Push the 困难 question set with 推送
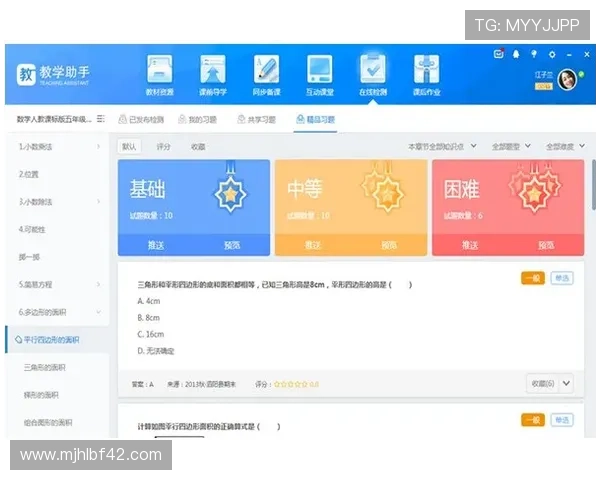The width and height of the screenshot is (600, 480). 470,245
